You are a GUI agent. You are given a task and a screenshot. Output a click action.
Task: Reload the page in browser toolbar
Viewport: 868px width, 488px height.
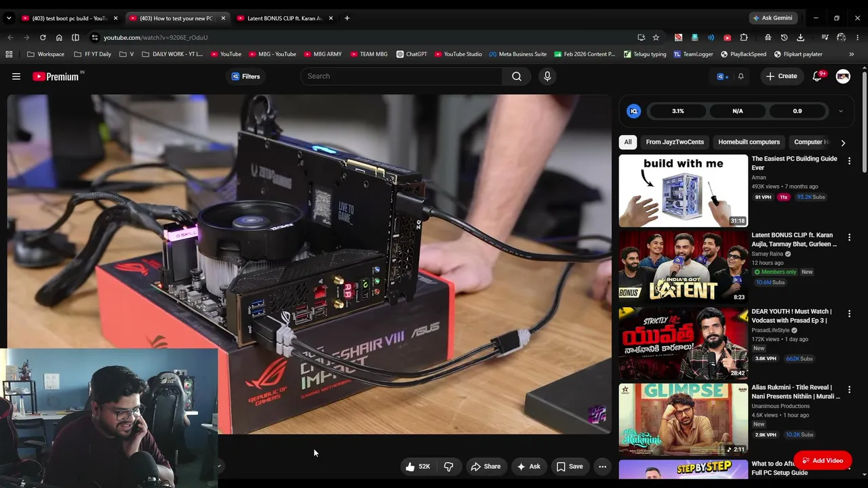43,37
